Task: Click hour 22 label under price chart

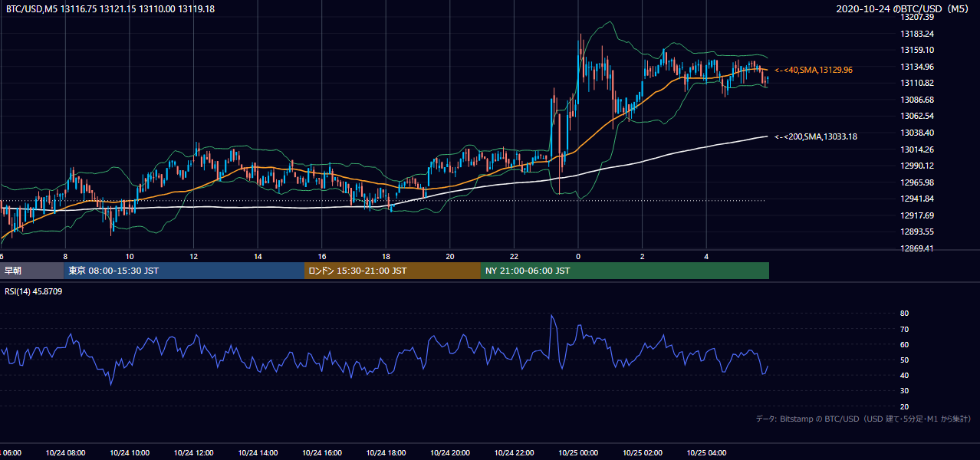Action: (x=514, y=256)
